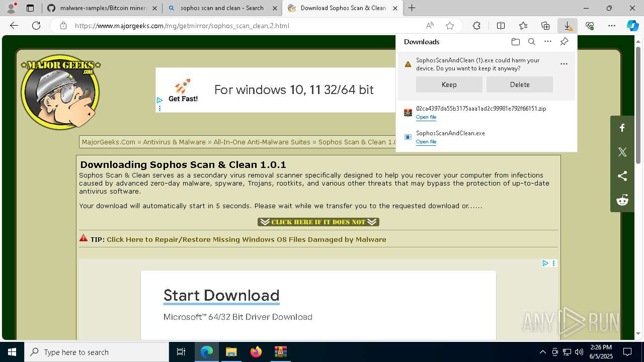
Task: Open file link for the zip download
Action: click(x=426, y=117)
